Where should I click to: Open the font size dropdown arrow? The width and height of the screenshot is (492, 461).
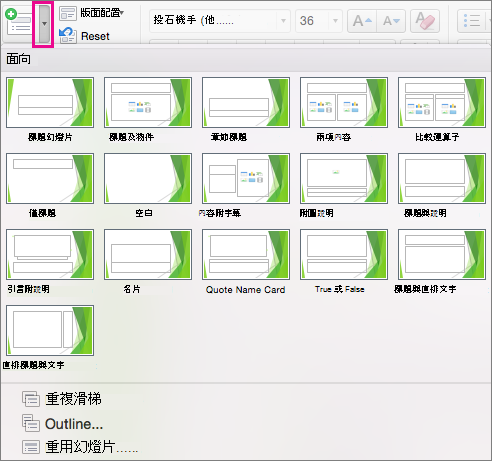[335, 21]
